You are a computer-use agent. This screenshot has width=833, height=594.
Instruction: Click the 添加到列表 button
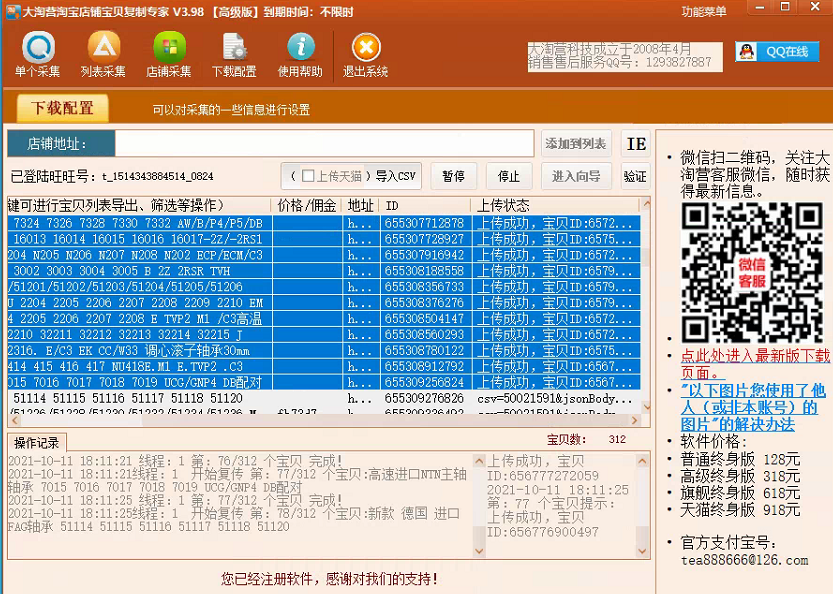(x=576, y=143)
